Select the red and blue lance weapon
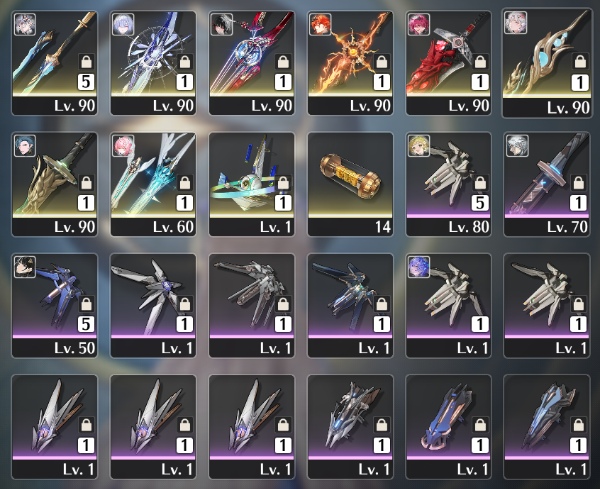Image resolution: width=600 pixels, height=489 pixels. pos(252,63)
